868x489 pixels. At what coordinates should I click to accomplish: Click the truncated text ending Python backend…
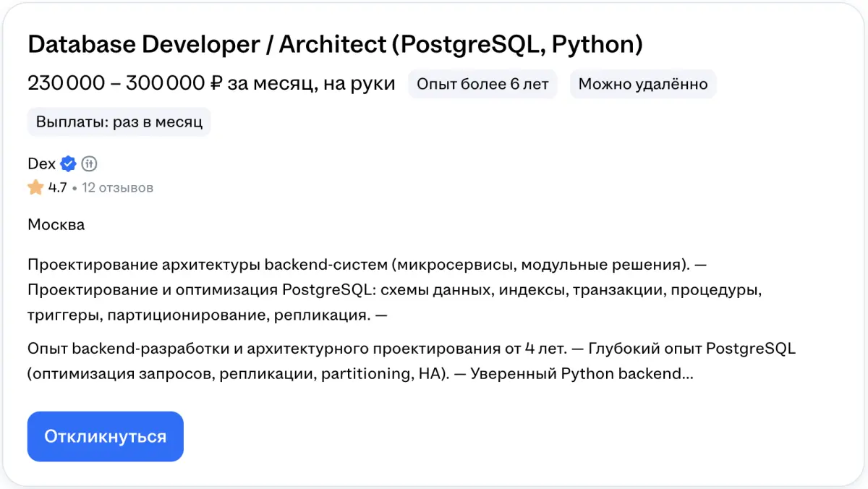[622, 375]
